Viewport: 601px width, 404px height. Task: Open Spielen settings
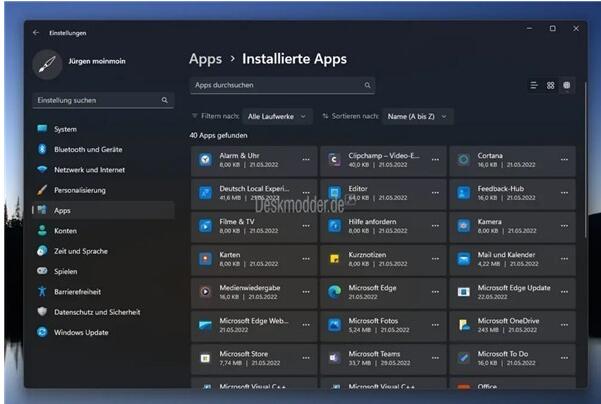[x=103, y=271]
